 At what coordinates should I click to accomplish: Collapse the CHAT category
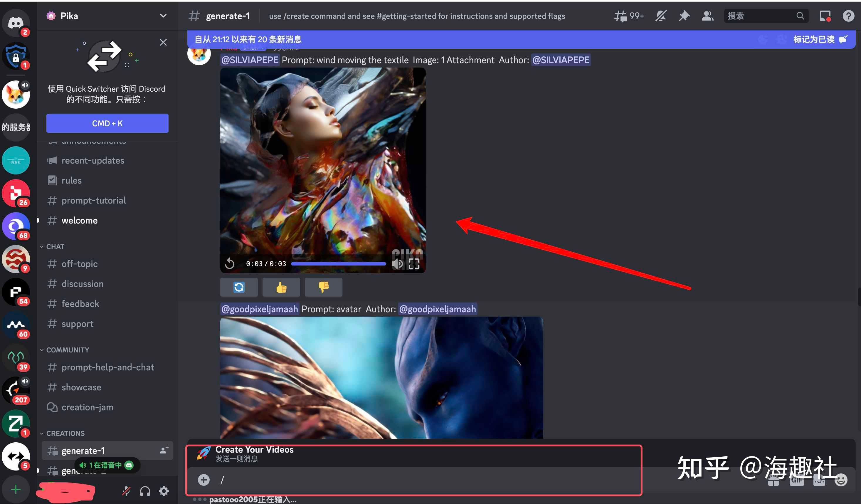[55, 246]
